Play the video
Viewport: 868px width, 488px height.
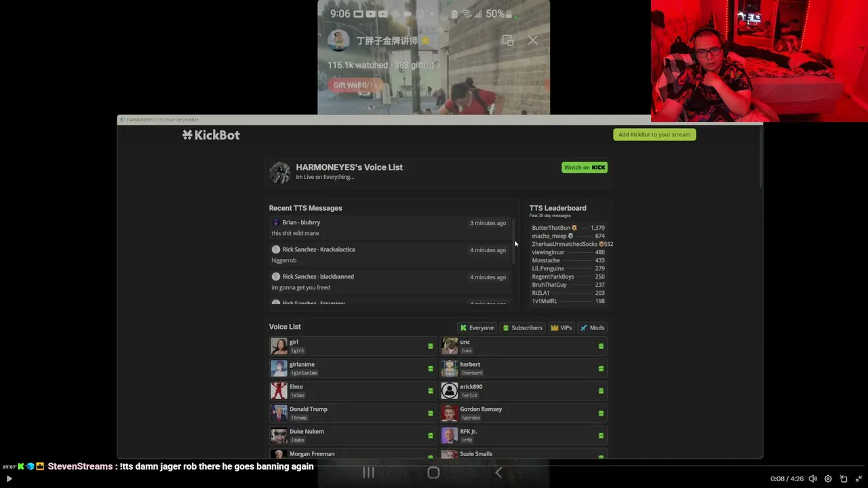(9, 479)
